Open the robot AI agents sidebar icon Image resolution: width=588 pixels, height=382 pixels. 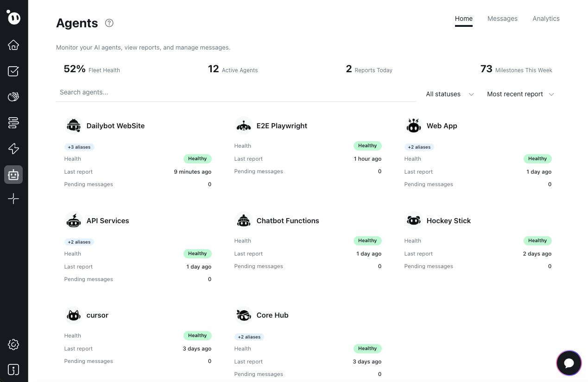click(13, 175)
